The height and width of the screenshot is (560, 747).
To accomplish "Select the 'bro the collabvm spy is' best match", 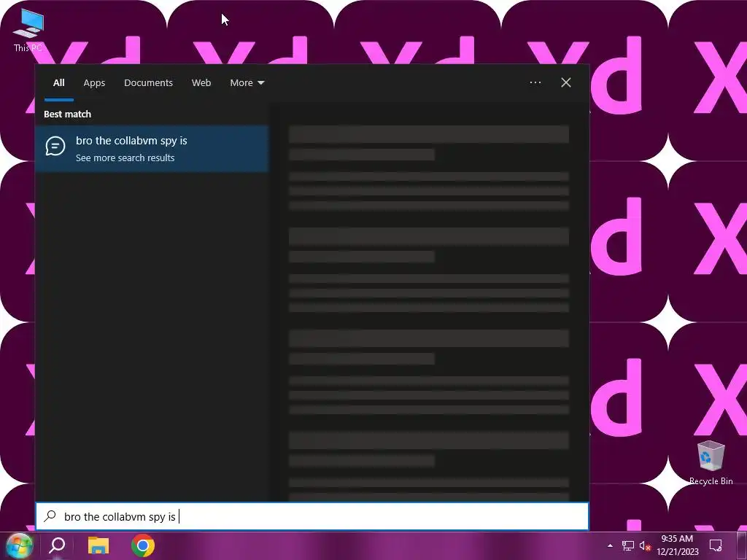I will click(x=152, y=149).
